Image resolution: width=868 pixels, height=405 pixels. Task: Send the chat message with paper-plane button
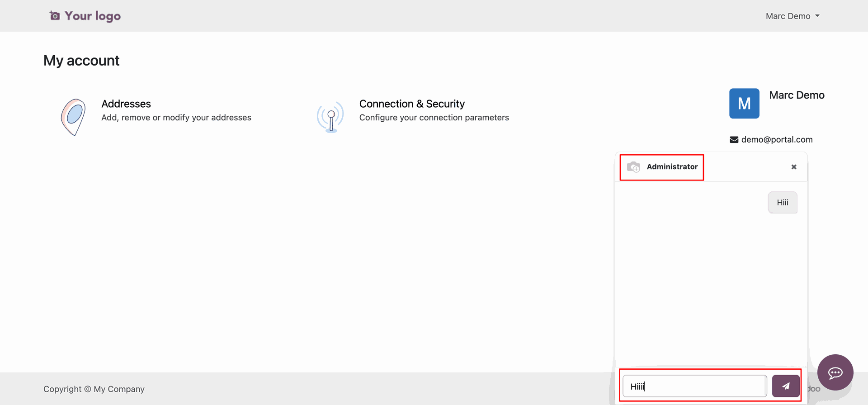[786, 386]
